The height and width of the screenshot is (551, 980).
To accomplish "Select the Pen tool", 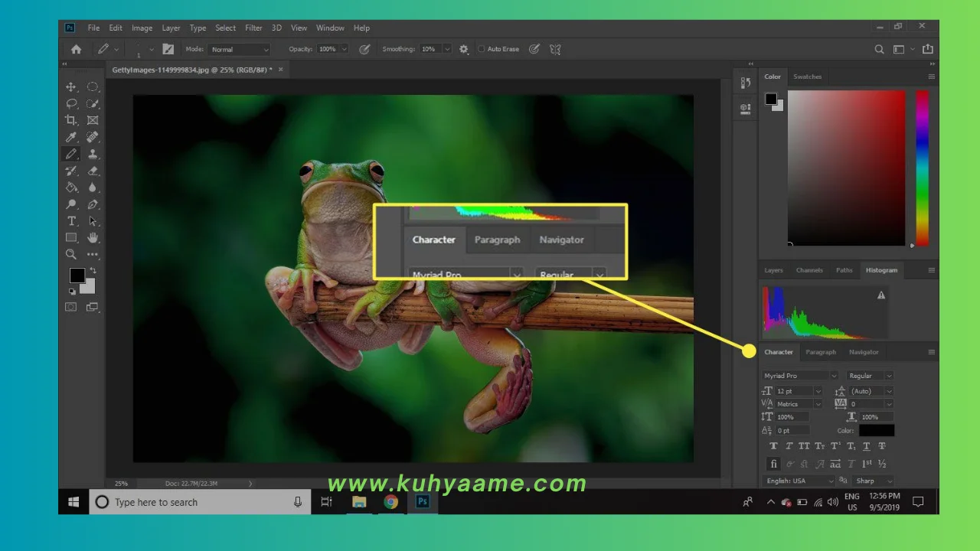I will click(93, 204).
